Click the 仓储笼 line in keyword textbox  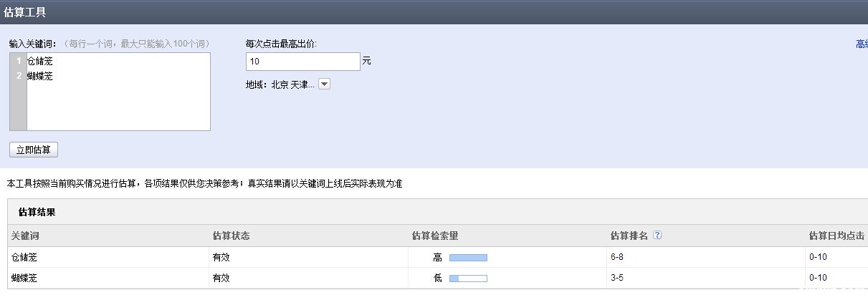click(x=40, y=62)
